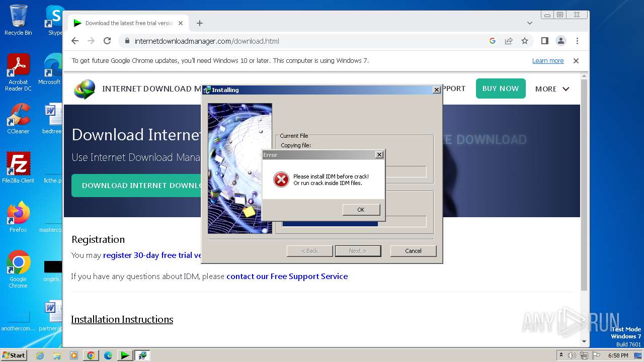
Task: Click the vertical scrollbar thumb in Chrome
Action: [x=584, y=185]
